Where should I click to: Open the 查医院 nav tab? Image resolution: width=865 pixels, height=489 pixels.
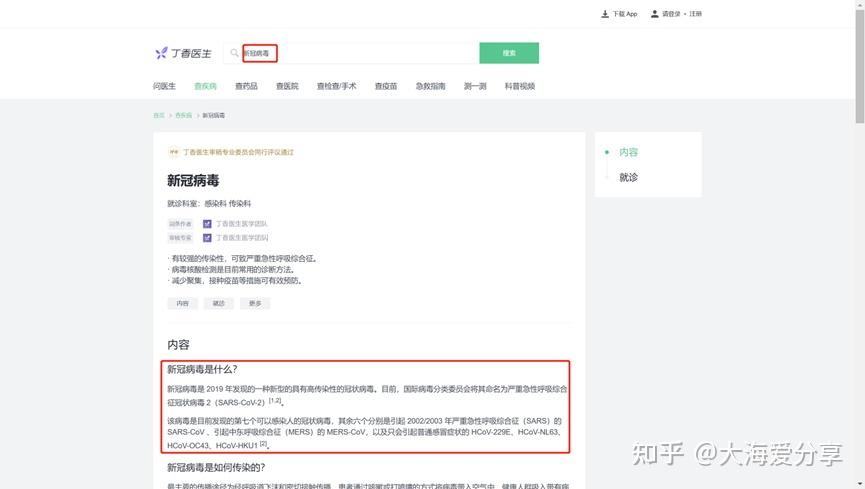click(x=287, y=86)
